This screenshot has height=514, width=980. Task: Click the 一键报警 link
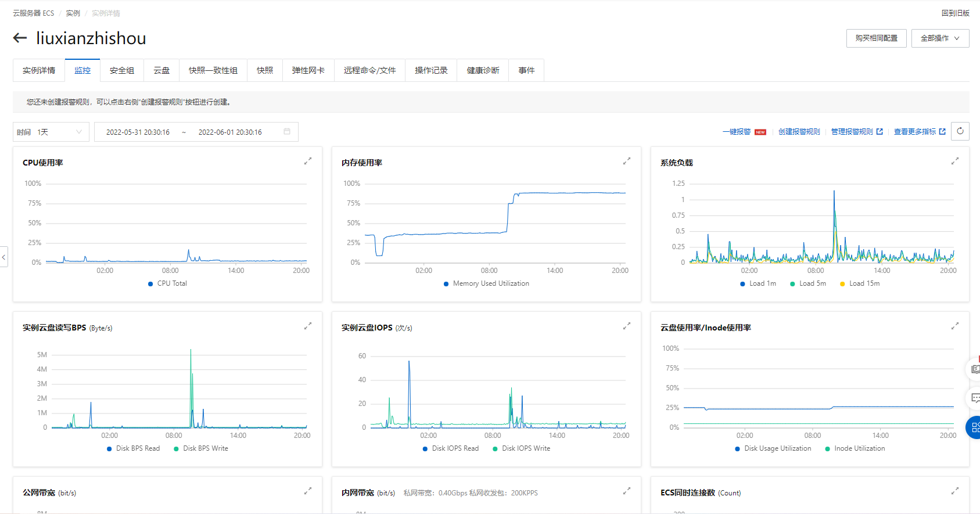[737, 132]
